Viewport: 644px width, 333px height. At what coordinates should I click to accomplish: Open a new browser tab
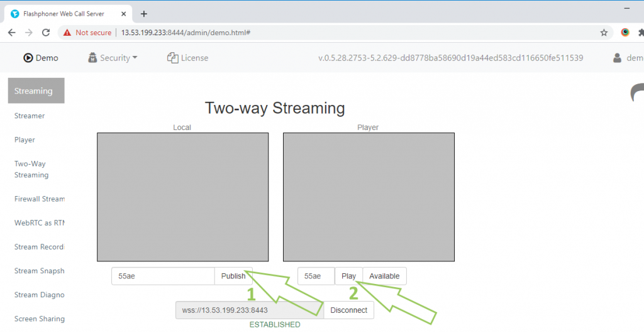click(x=144, y=14)
